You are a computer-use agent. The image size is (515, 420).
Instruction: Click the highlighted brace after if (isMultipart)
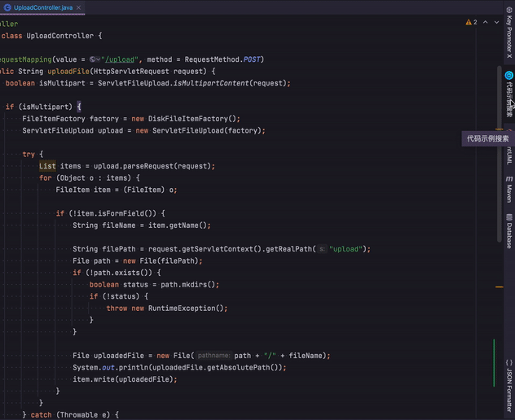[79, 107]
